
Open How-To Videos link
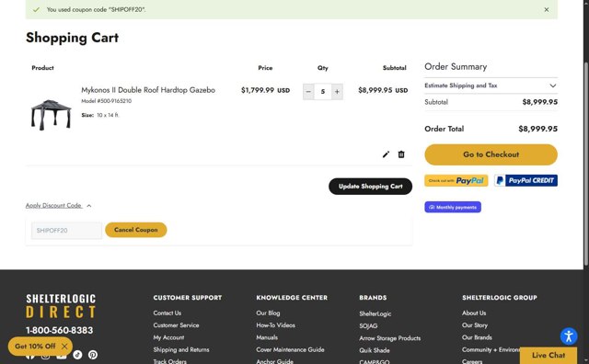tap(276, 325)
